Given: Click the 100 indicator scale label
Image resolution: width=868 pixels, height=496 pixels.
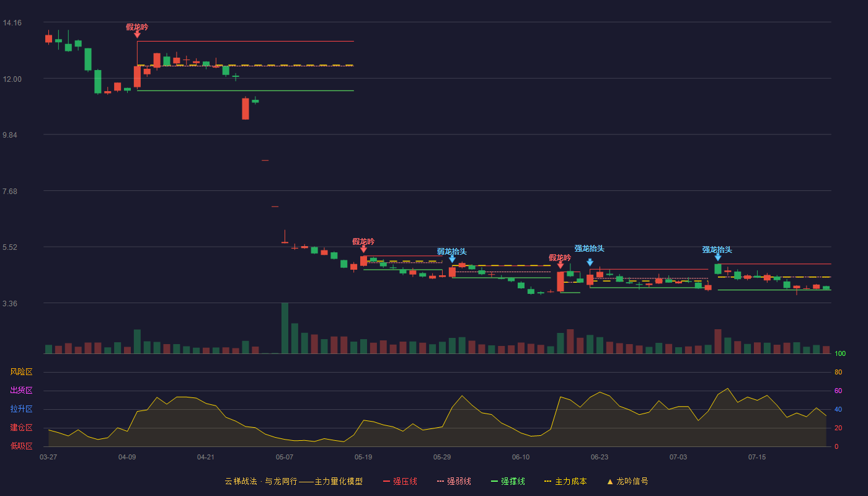Looking at the screenshot, I should 840,354.
